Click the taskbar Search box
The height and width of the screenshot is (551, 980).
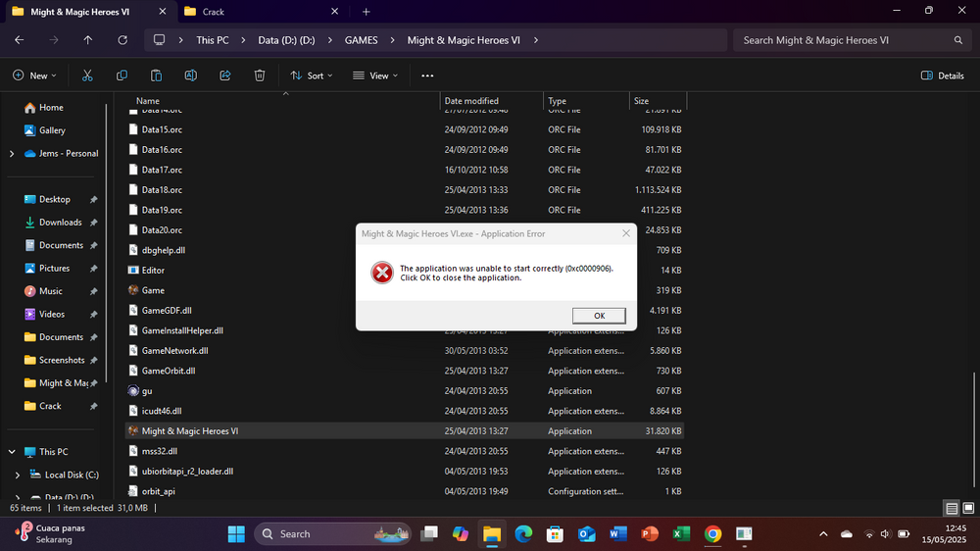coord(332,533)
